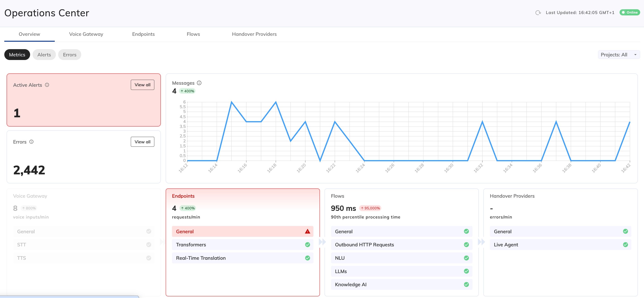The height and width of the screenshot is (298, 644).
Task: Open the Transformers row
Action: point(243,245)
